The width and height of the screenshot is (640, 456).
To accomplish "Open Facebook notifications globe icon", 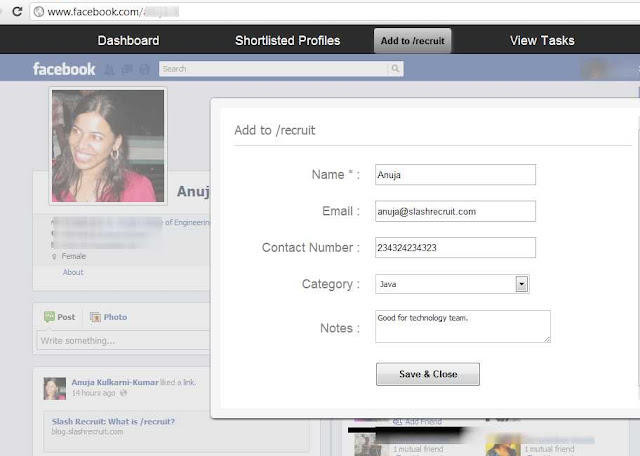I will click(144, 69).
